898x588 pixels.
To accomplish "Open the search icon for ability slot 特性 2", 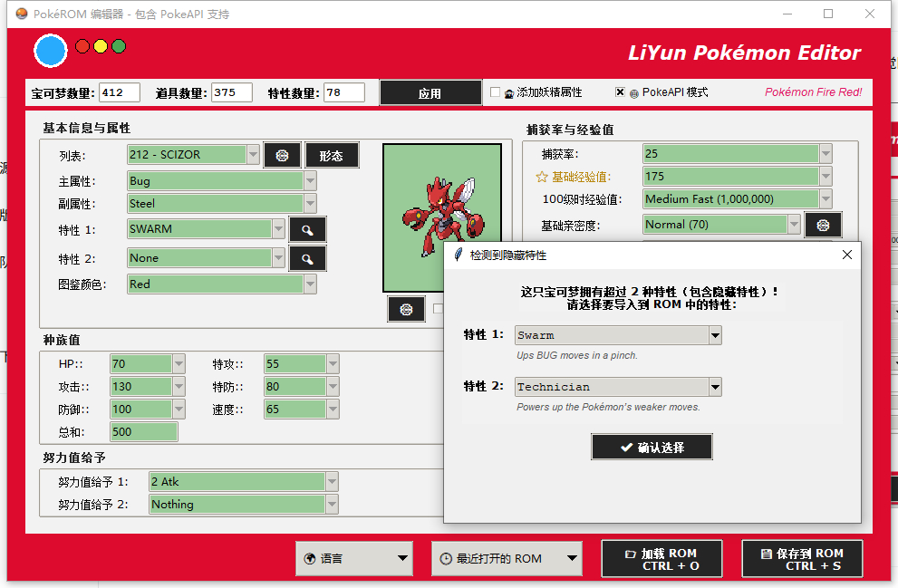I will point(307,258).
